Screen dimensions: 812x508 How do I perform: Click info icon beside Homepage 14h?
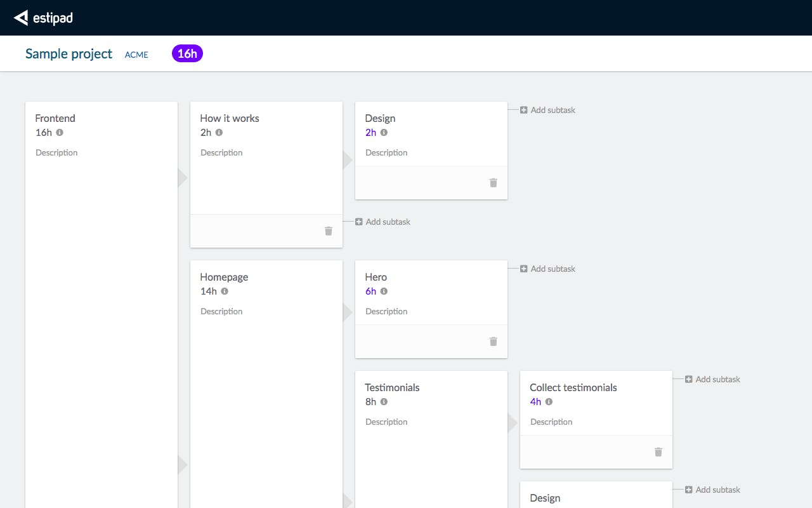(225, 291)
